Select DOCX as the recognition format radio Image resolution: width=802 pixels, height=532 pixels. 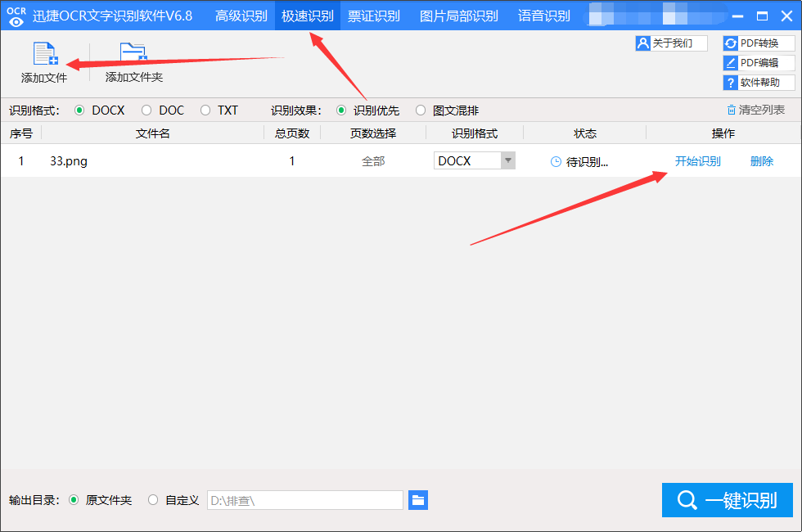pos(79,110)
